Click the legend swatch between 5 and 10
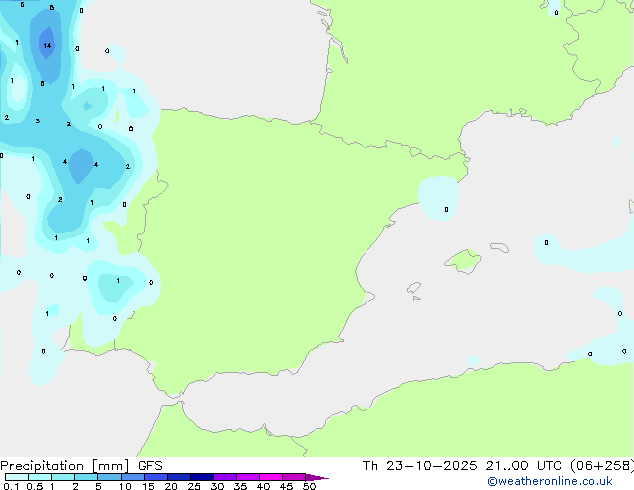The height and width of the screenshot is (490, 634). [x=109, y=477]
